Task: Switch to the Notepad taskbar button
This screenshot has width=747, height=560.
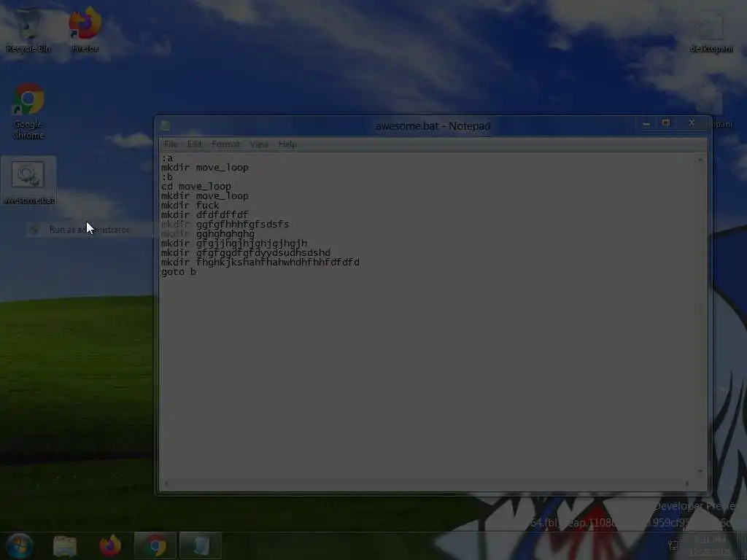Action: pyautogui.click(x=201, y=545)
